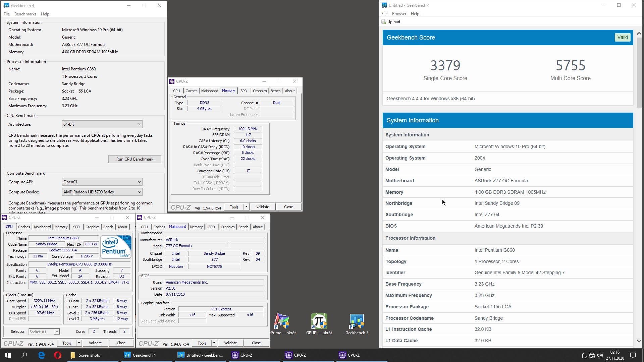Switch to Untitled - Geekbench taskbar window
Image resolution: width=644 pixels, height=362 pixels.
200,355
